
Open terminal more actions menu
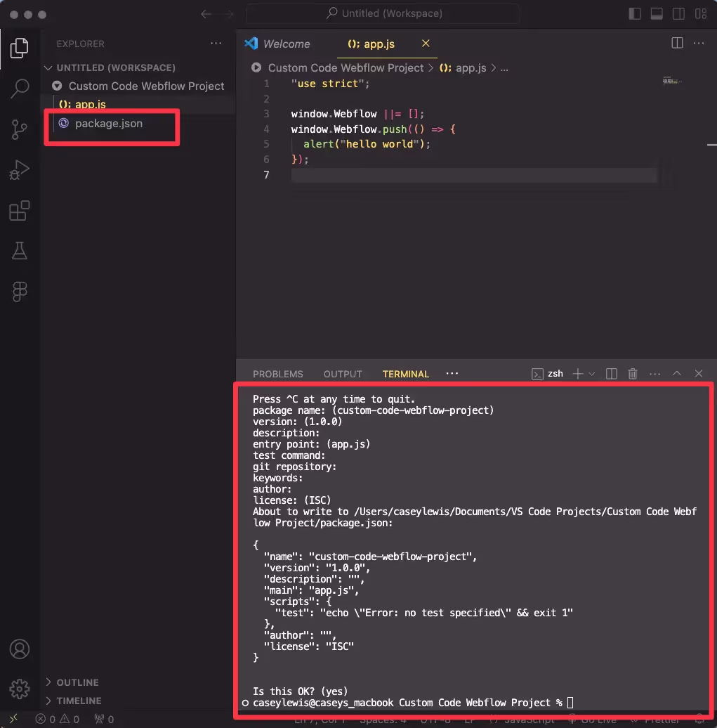pyautogui.click(x=654, y=374)
